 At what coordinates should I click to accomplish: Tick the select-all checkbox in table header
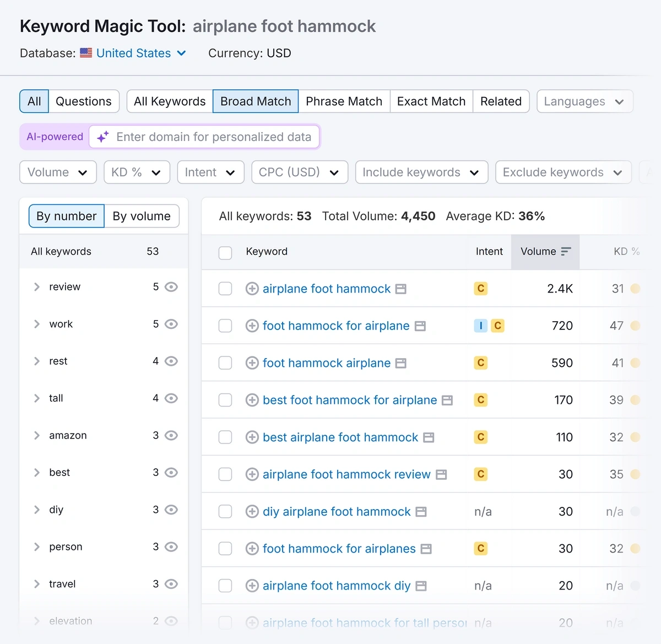pos(225,252)
